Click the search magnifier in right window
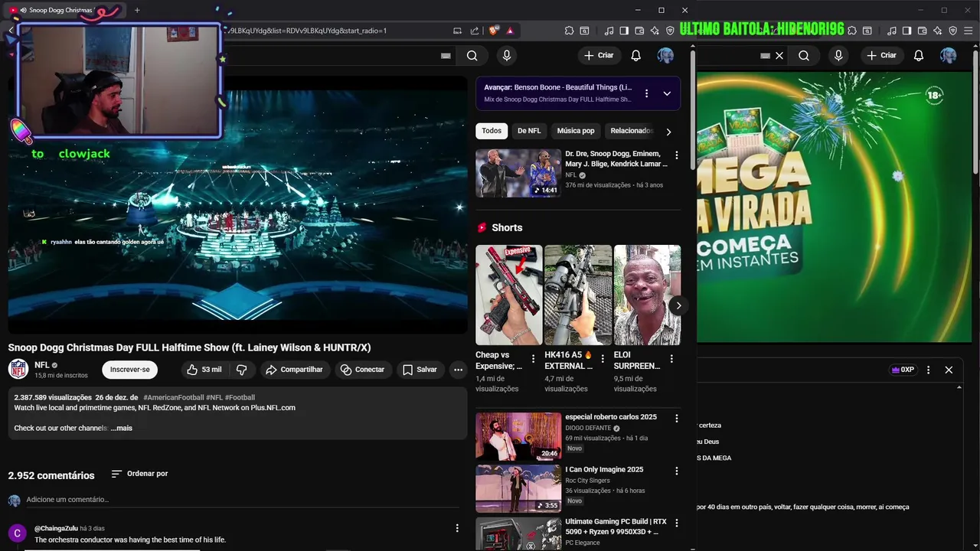The height and width of the screenshot is (551, 980). click(804, 55)
